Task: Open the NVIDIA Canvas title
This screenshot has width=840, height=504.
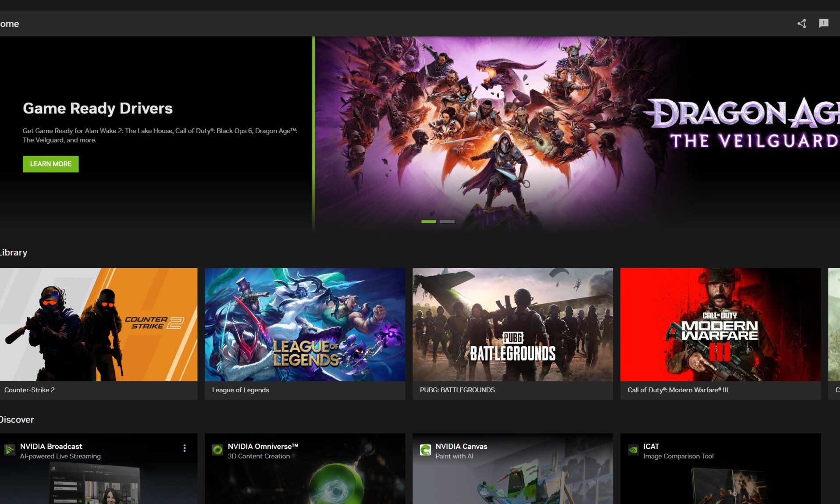Action: [x=462, y=446]
